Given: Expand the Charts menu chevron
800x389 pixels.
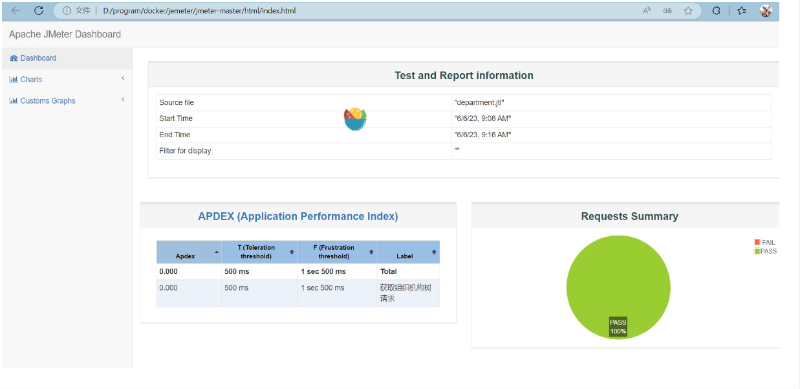Looking at the screenshot, I should [x=122, y=78].
